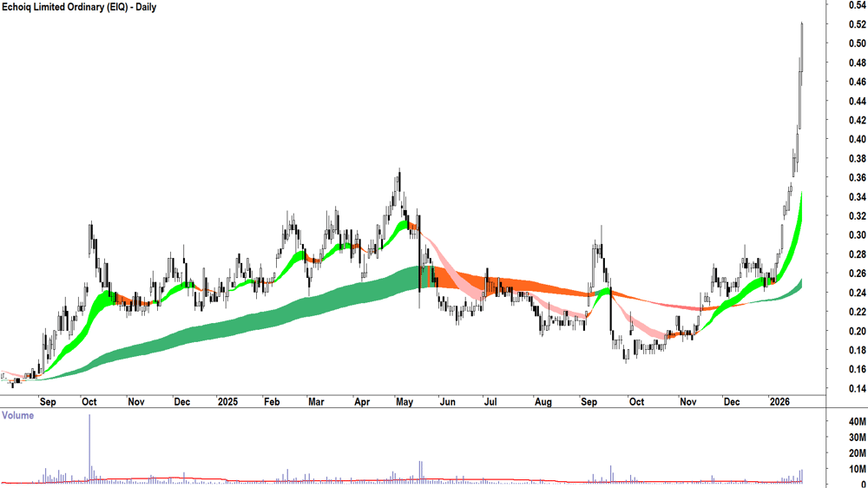This screenshot has height=488, width=868.
Task: Click the 'Aug' month label on time axis
Action: coord(543,402)
